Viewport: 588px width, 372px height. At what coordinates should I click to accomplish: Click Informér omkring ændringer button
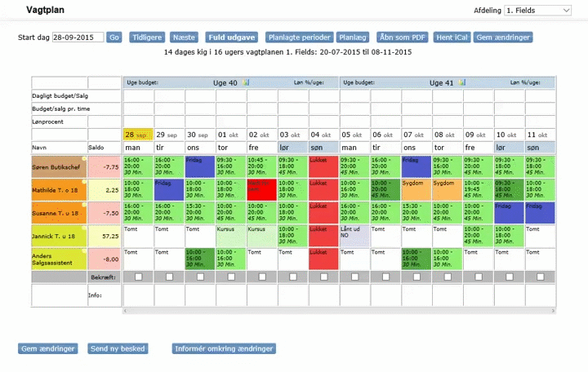tap(224, 349)
